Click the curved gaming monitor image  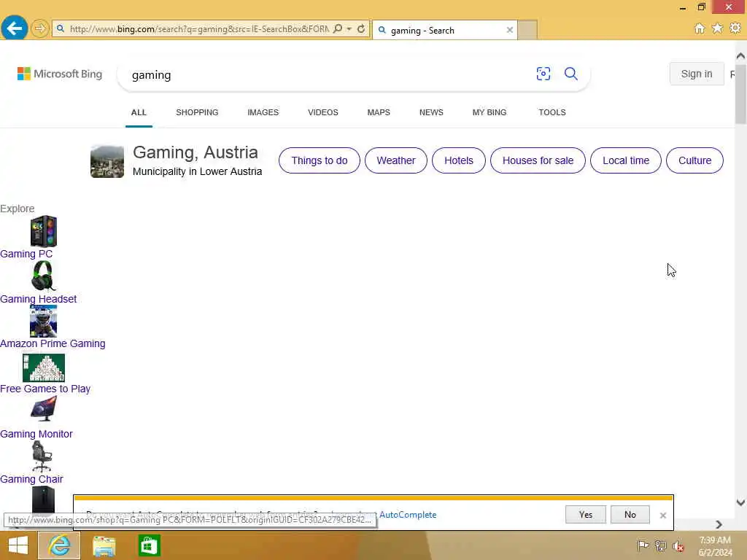[x=43, y=410]
